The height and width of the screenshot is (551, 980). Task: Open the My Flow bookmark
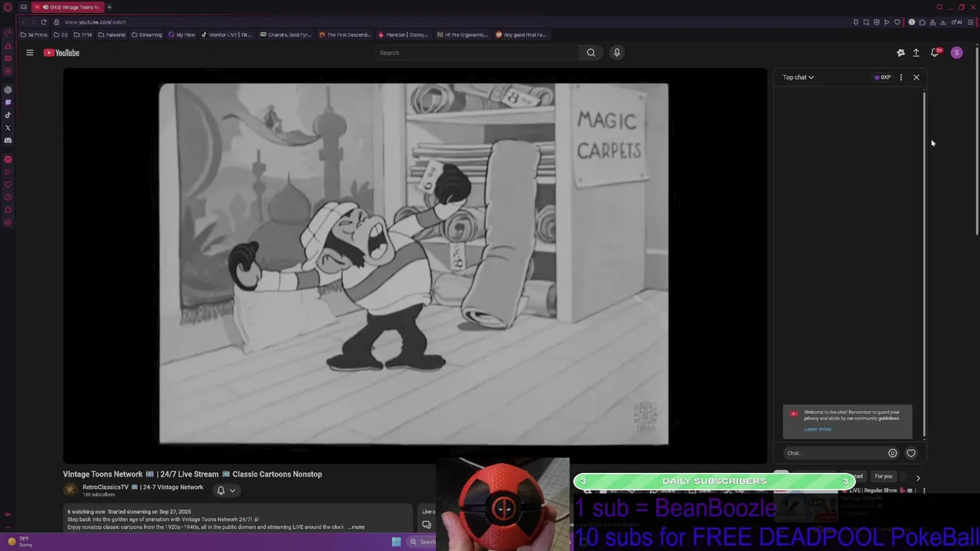[182, 34]
